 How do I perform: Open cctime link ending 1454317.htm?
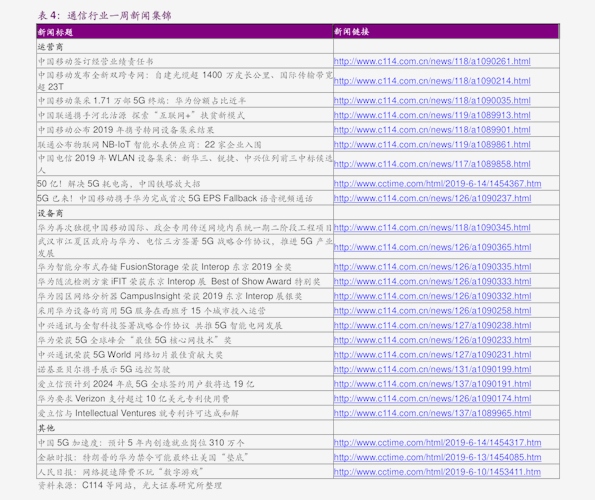[438, 443]
